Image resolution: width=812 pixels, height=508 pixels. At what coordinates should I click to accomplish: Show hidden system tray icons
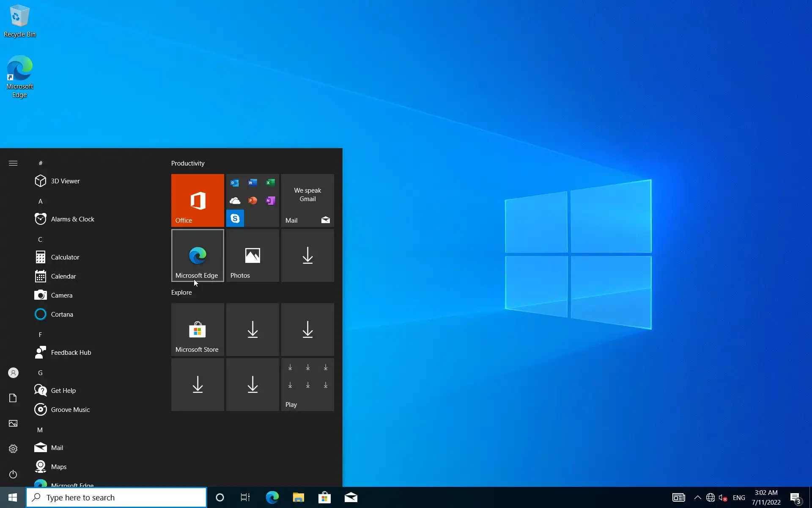[698, 497]
